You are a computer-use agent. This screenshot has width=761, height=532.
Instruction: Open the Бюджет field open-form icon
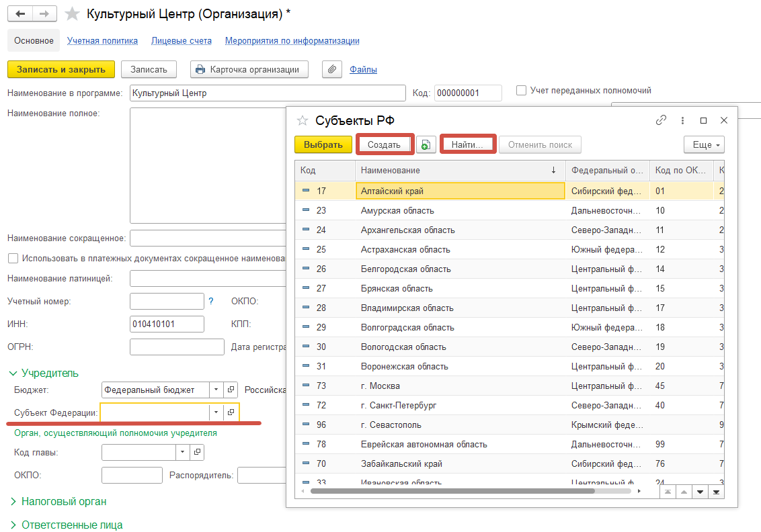(x=231, y=390)
